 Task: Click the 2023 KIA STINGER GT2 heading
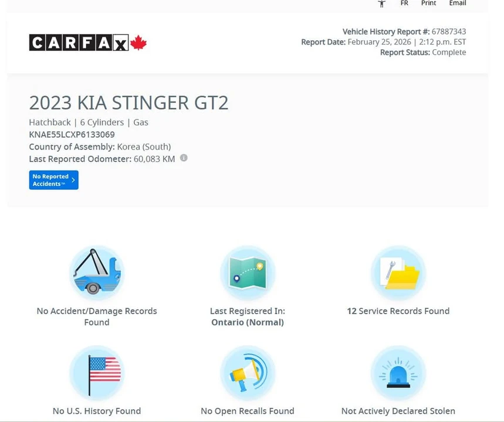tap(128, 103)
